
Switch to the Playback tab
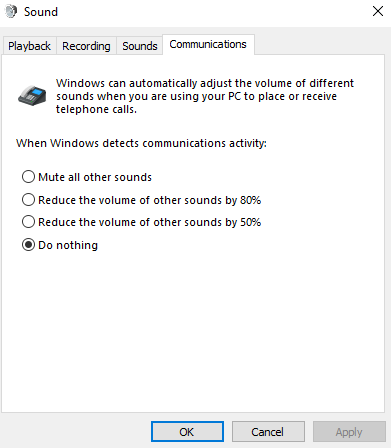(x=29, y=46)
